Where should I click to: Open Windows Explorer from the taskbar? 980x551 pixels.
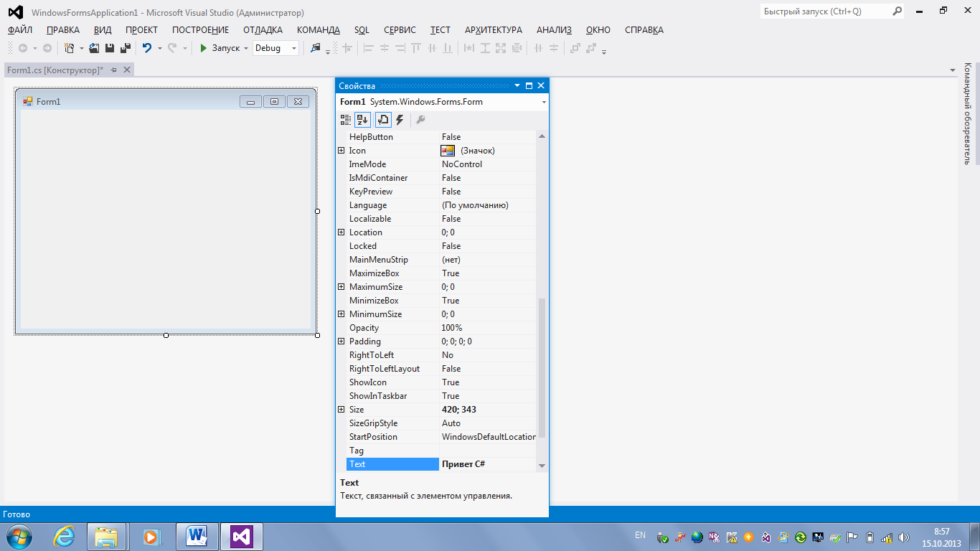tap(107, 537)
